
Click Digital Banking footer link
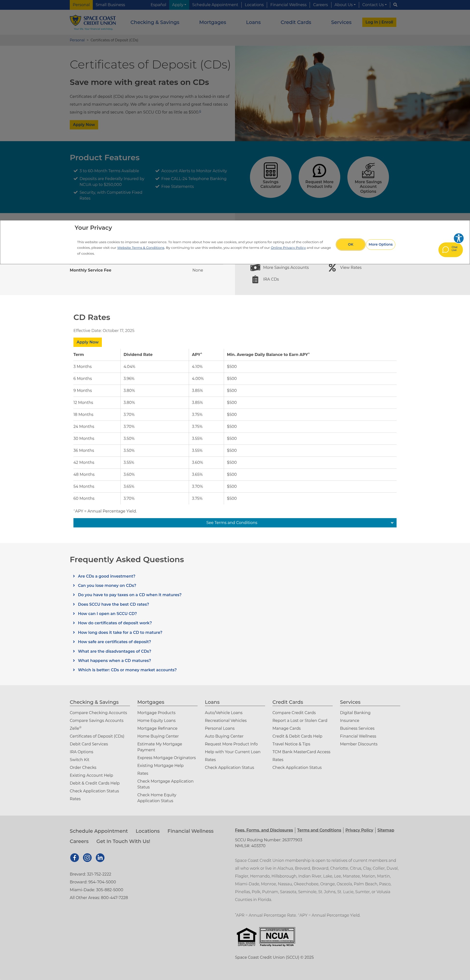coord(355,713)
